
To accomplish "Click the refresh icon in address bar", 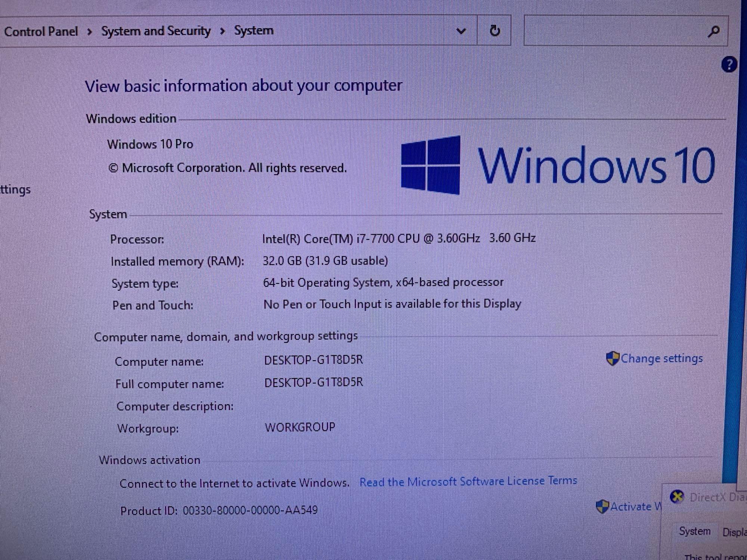I will (495, 31).
